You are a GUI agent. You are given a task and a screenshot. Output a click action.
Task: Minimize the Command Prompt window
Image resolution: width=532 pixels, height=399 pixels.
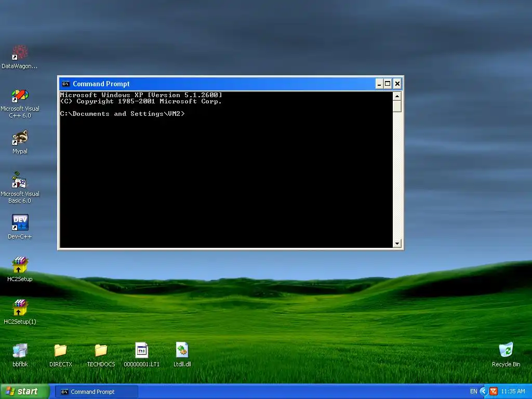379,84
